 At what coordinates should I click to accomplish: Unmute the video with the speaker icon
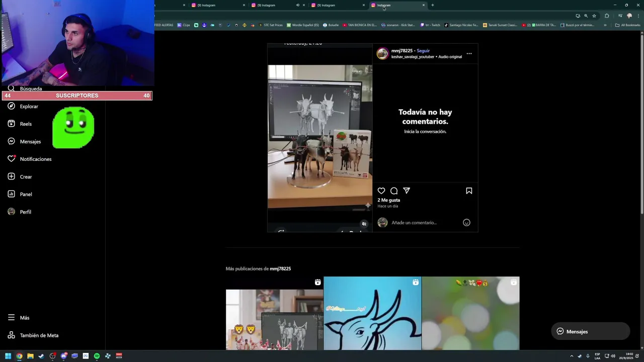(x=364, y=224)
